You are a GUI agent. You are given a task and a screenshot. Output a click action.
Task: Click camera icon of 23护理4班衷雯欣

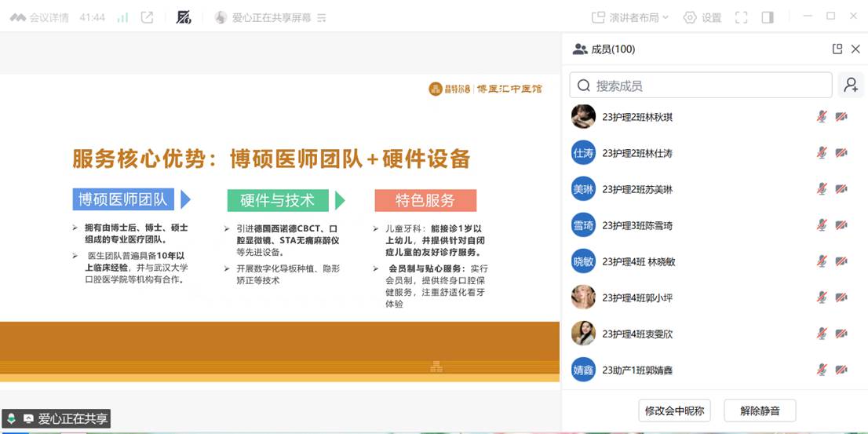pos(841,334)
